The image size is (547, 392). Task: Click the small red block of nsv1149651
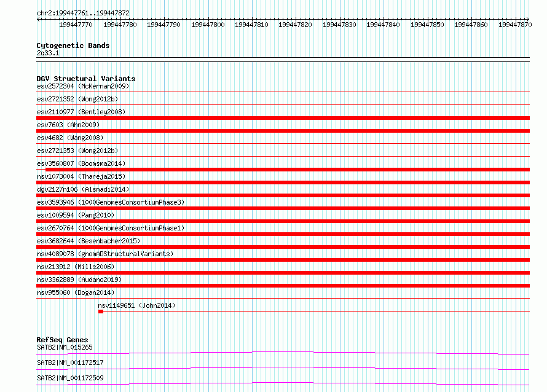click(101, 312)
